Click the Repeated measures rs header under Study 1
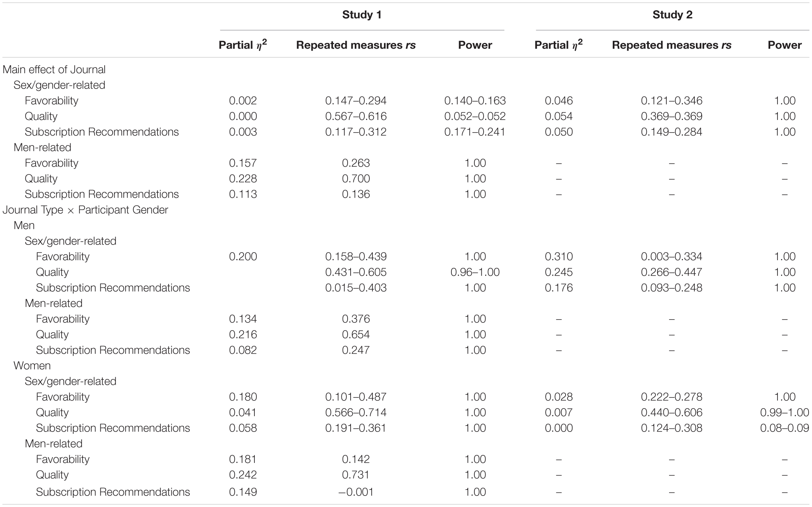The image size is (812, 507). click(x=356, y=45)
